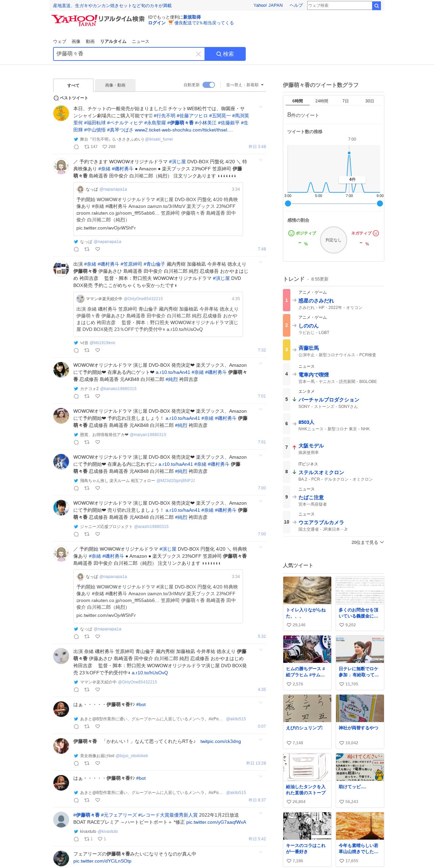
Task: Click the blue 検索 button
Action: (225, 54)
